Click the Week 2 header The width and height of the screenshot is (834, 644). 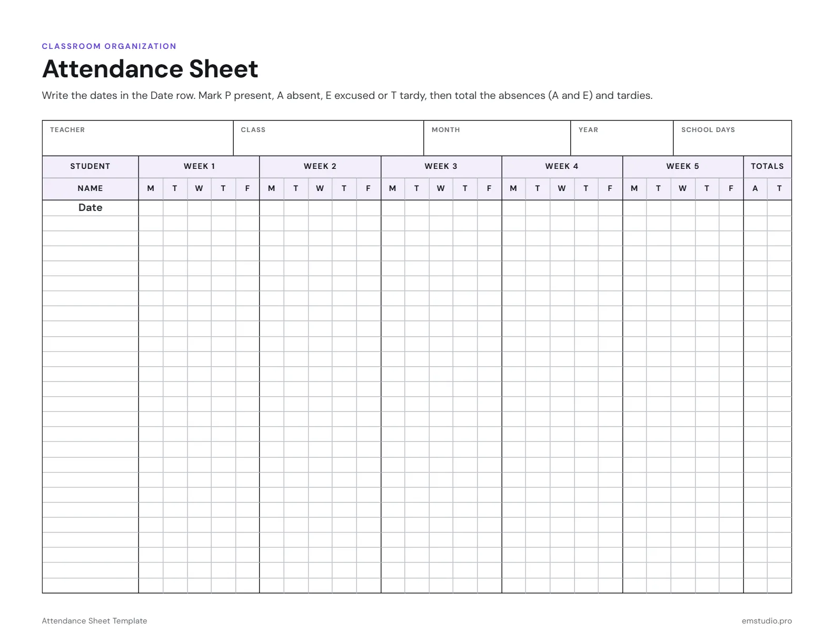click(320, 167)
